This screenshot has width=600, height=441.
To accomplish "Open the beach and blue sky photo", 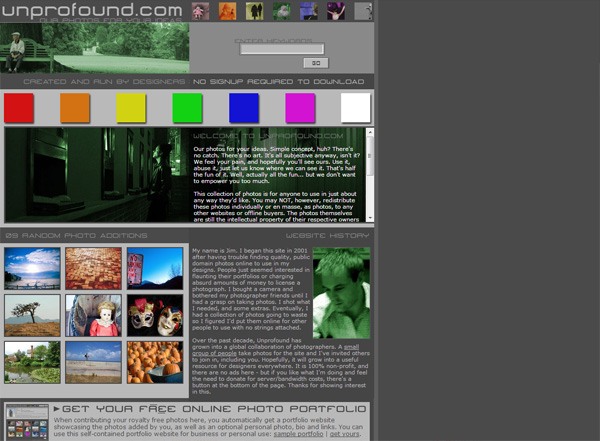I will tap(93, 363).
